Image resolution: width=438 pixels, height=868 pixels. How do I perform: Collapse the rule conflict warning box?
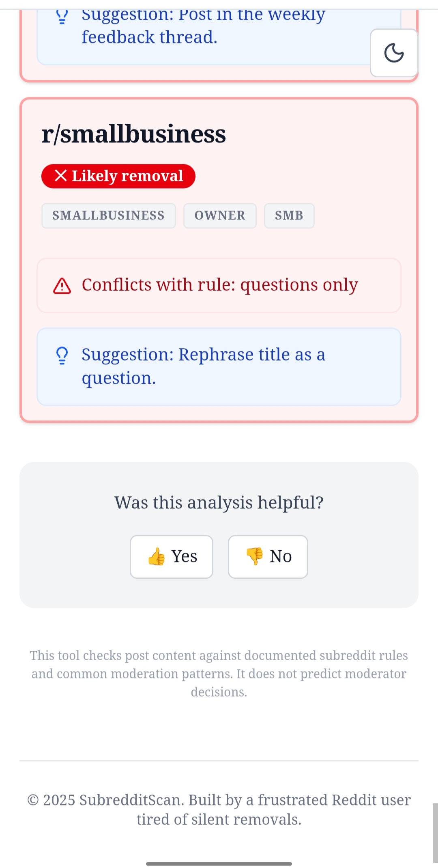pos(219,285)
